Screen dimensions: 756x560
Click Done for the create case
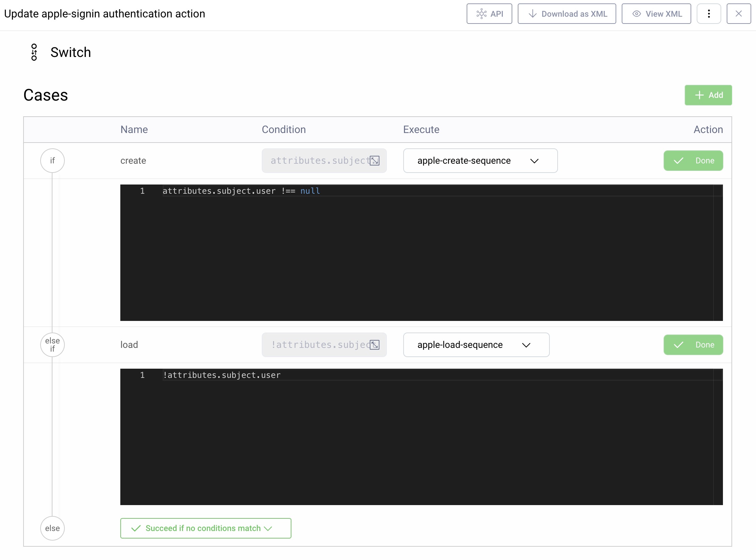click(x=693, y=161)
